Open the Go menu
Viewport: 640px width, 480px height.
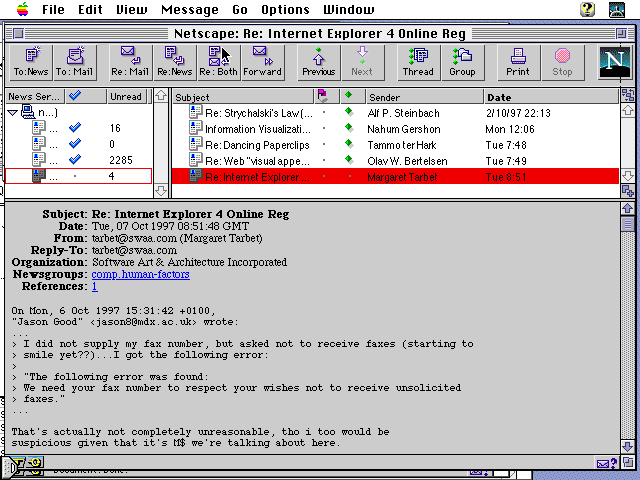[240, 9]
